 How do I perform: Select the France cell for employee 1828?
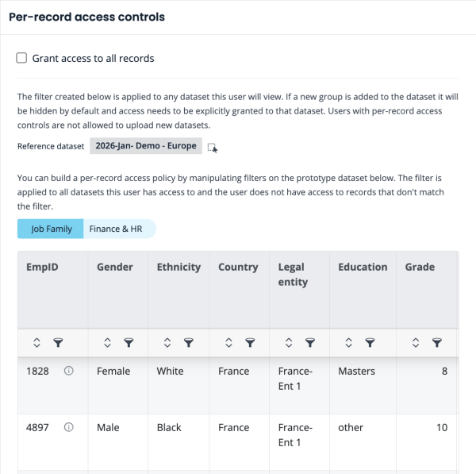[x=233, y=371]
